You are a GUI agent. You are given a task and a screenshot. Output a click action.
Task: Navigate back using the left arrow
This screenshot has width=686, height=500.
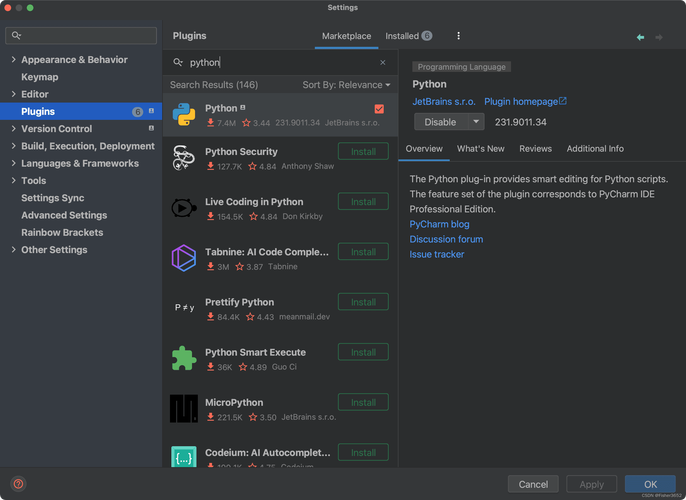pos(640,37)
